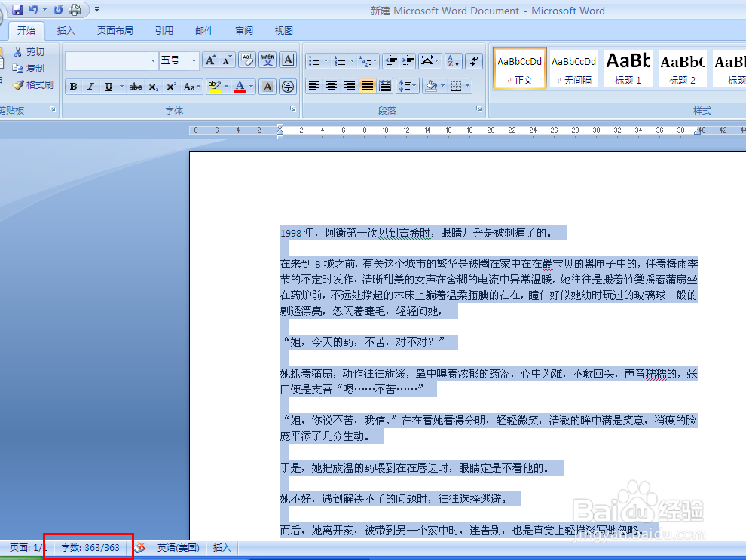Switch to the 插入 ribbon tab
The width and height of the screenshot is (746, 560).
coord(66,31)
